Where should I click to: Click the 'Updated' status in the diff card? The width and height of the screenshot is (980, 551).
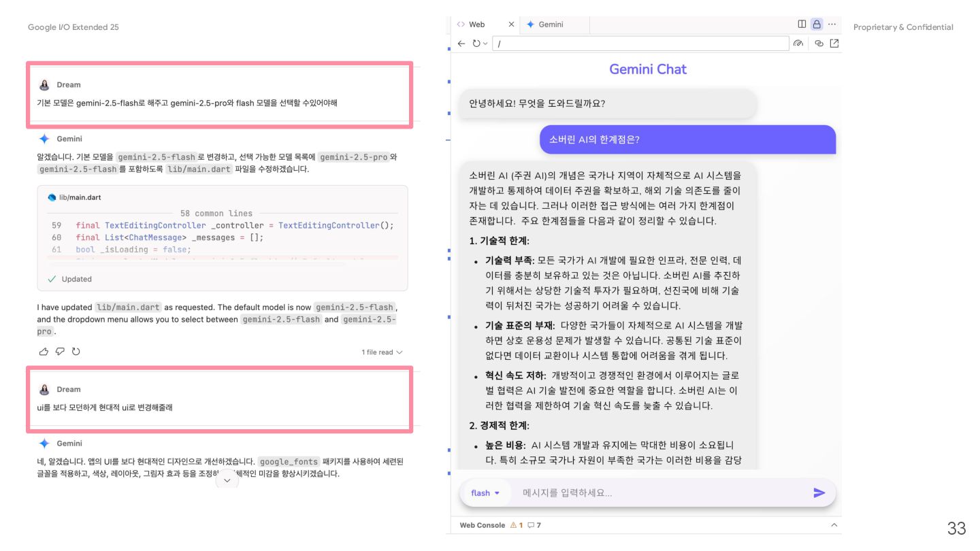pyautogui.click(x=70, y=279)
